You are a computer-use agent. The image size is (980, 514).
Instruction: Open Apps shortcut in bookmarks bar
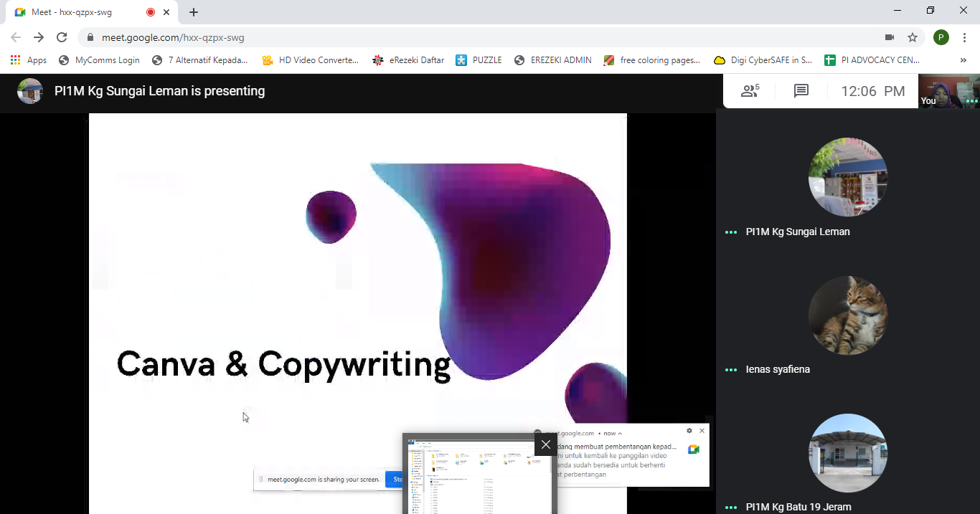[x=29, y=60]
